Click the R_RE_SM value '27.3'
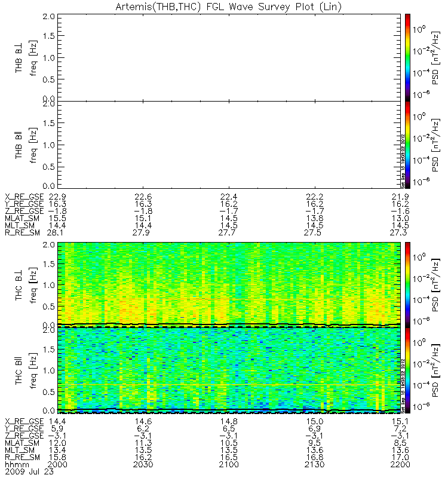 [398, 232]
